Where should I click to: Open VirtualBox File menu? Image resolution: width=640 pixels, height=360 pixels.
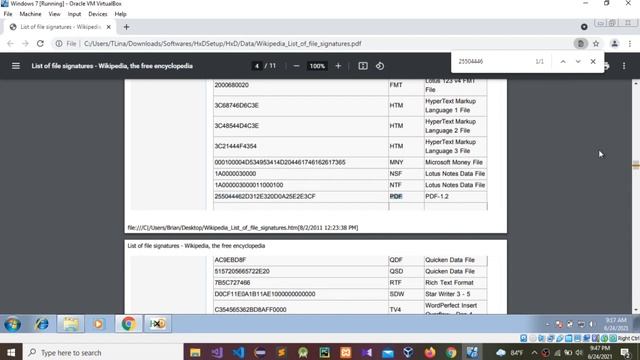click(x=8, y=14)
